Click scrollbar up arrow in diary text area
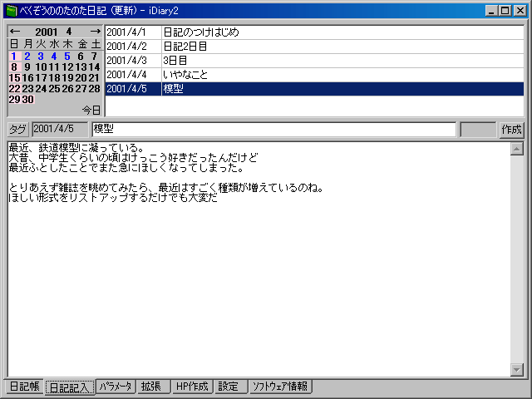 [x=516, y=150]
